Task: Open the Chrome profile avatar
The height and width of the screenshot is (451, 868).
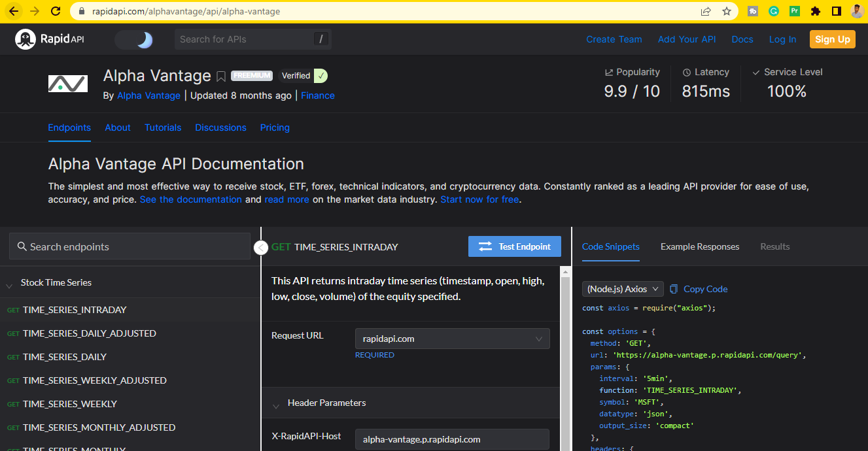Action: pyautogui.click(x=857, y=11)
